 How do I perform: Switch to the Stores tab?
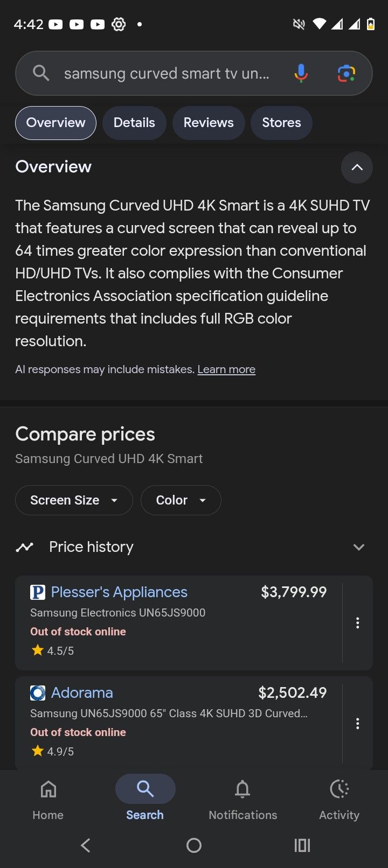pos(281,123)
